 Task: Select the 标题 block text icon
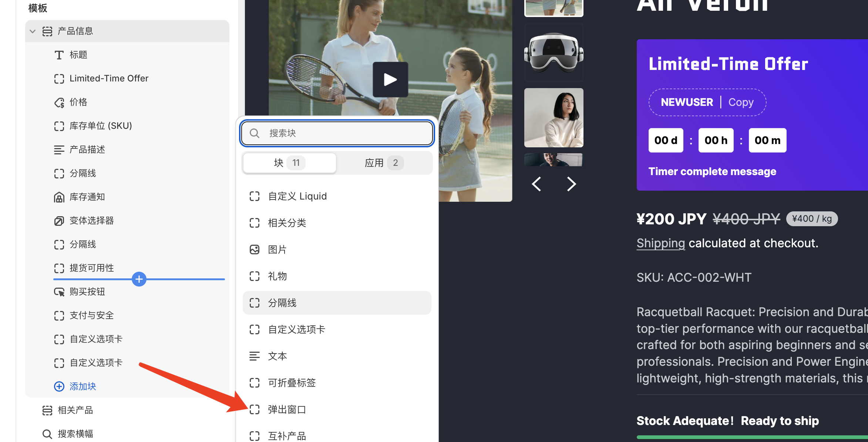pyautogui.click(x=59, y=55)
